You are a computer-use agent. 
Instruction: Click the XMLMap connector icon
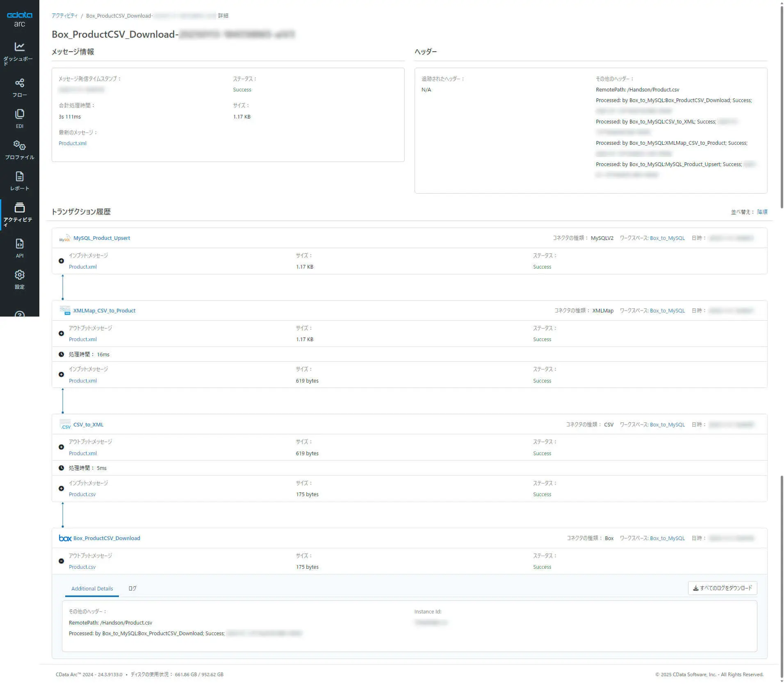coord(65,311)
